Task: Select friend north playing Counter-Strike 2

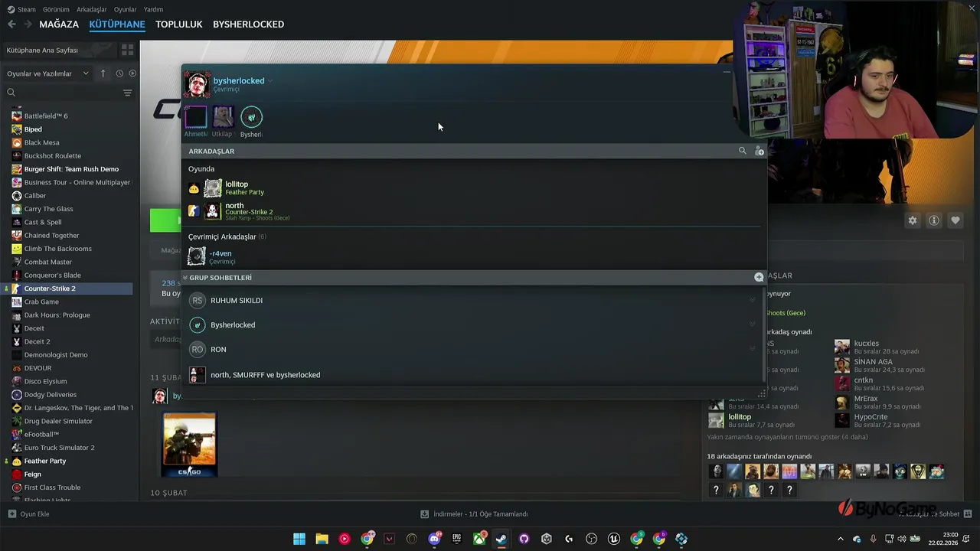Action: pos(475,211)
